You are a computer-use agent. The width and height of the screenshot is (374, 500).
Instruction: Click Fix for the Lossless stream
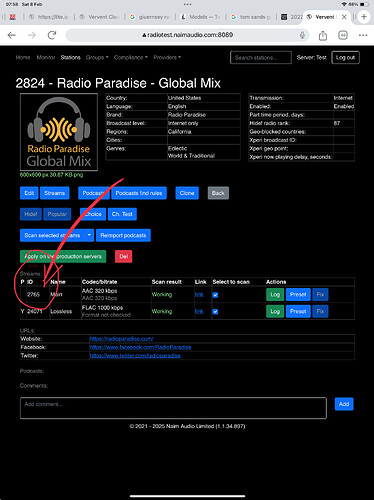(x=320, y=311)
